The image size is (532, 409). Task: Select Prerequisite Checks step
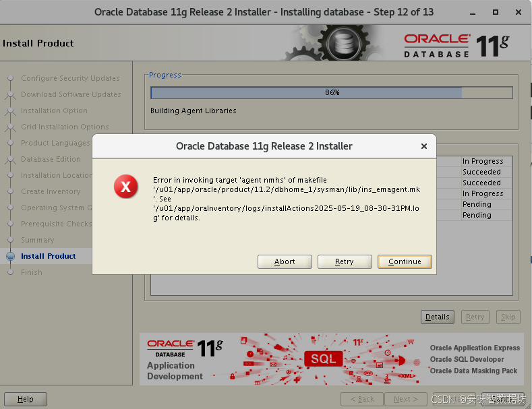(x=57, y=224)
